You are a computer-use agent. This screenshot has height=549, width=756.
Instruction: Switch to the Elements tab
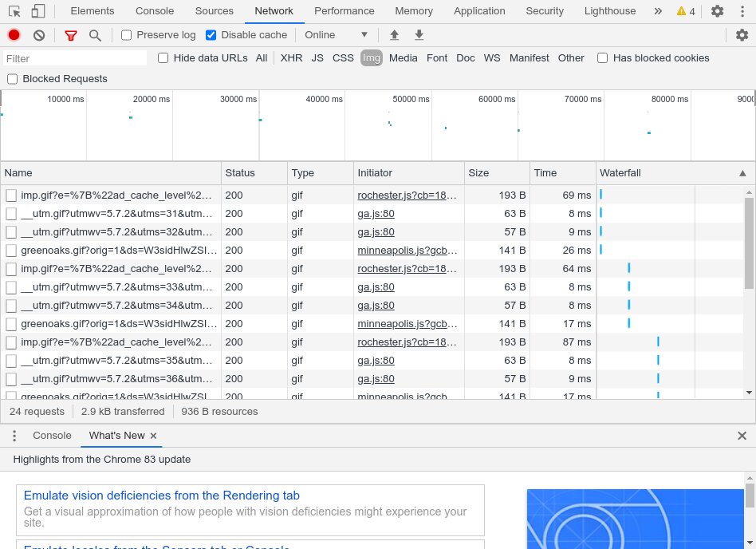(93, 11)
